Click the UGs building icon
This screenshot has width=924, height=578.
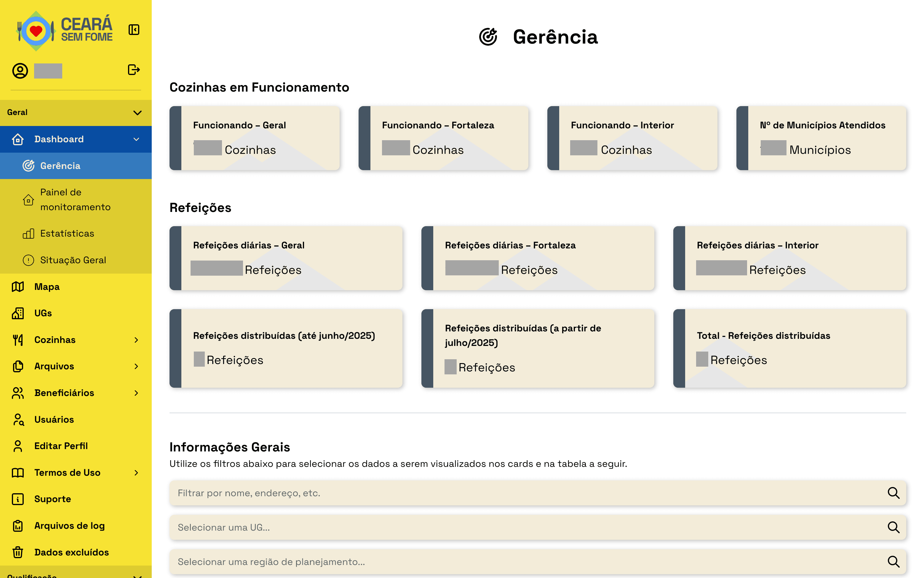[17, 313]
